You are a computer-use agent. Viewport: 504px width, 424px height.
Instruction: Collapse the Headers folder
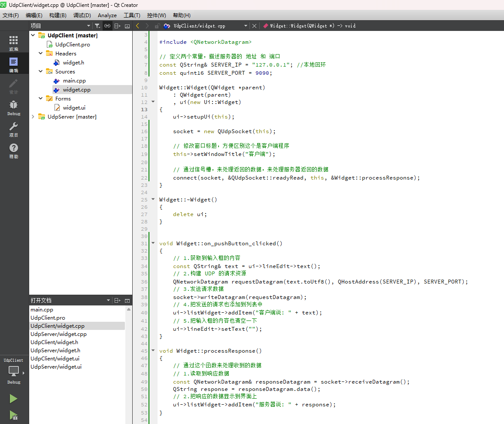[40, 53]
